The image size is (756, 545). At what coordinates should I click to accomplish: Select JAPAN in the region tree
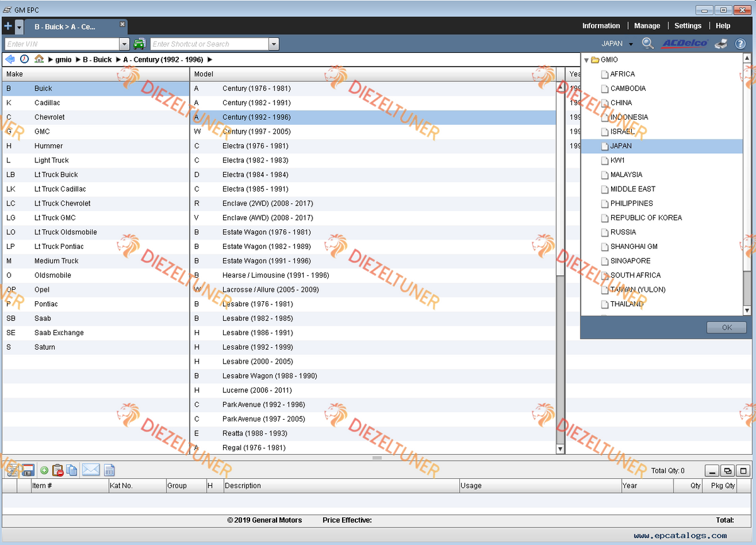coord(621,146)
